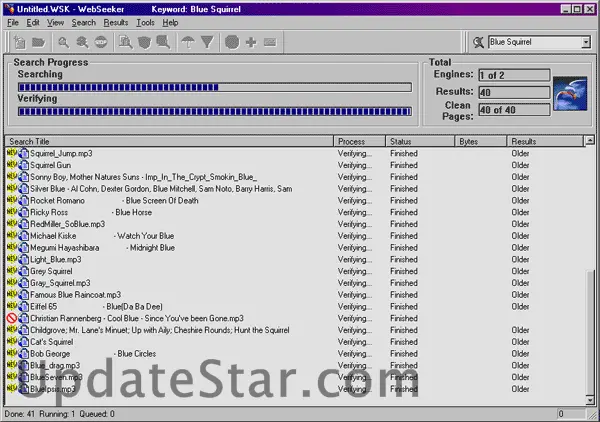
Task: Click the animated WebSeeker logo thumbnail
Action: (x=570, y=93)
